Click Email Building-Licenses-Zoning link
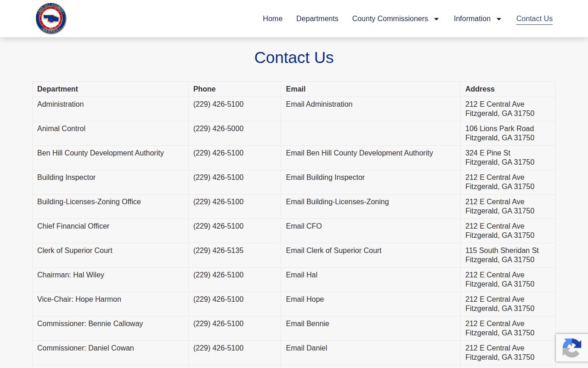Screen dimensions: 588x368 click(x=337, y=201)
